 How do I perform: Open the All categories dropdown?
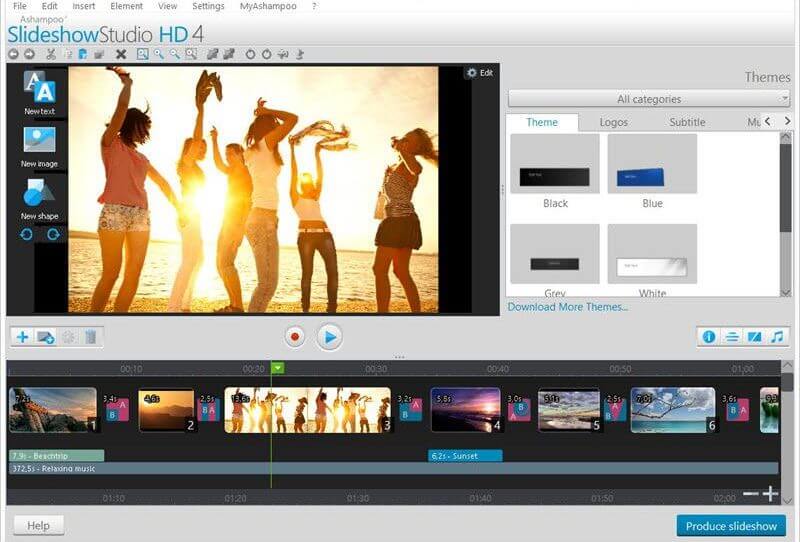pyautogui.click(x=648, y=98)
